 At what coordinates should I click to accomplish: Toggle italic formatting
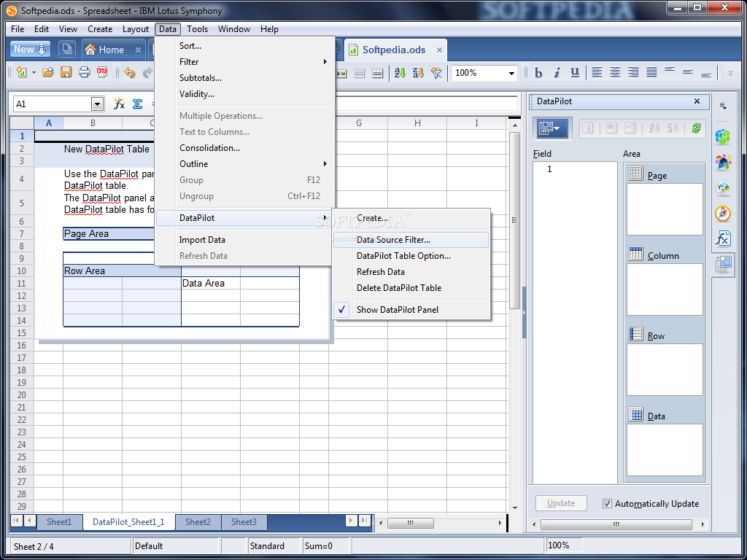pos(557,73)
